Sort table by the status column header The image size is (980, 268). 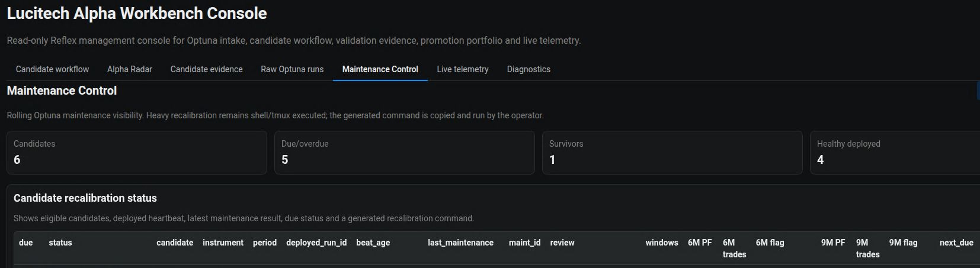[60, 243]
